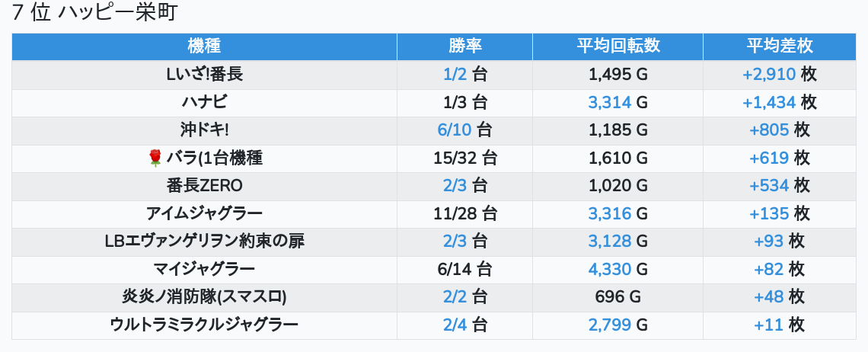This screenshot has height=352, width=868.
Task: Click the 平均差枚 column header
Action: pyautogui.click(x=780, y=46)
